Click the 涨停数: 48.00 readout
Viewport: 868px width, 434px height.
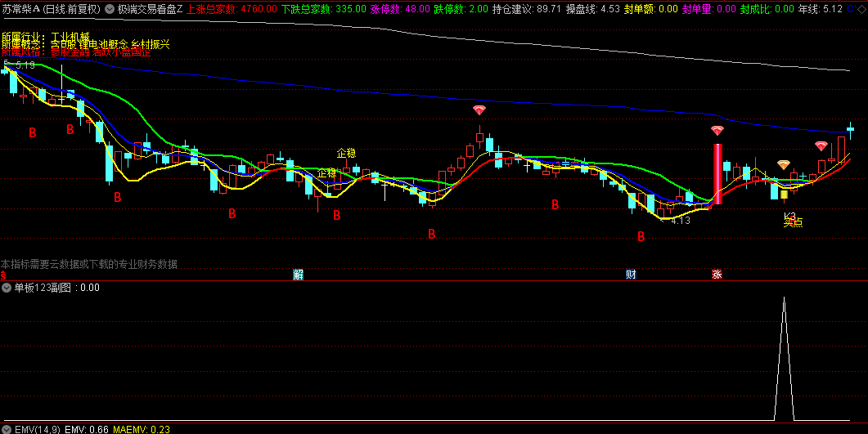[400, 9]
